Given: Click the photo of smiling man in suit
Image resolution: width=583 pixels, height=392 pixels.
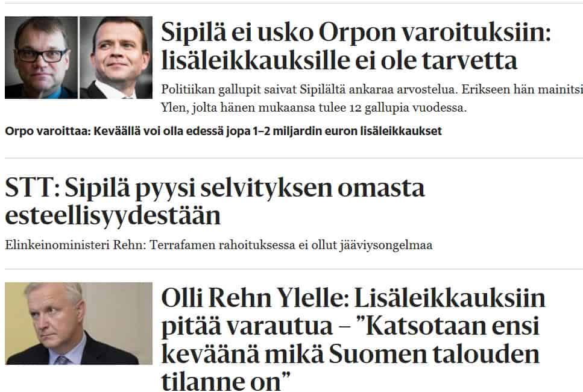Looking at the screenshot, I should click(x=116, y=57).
